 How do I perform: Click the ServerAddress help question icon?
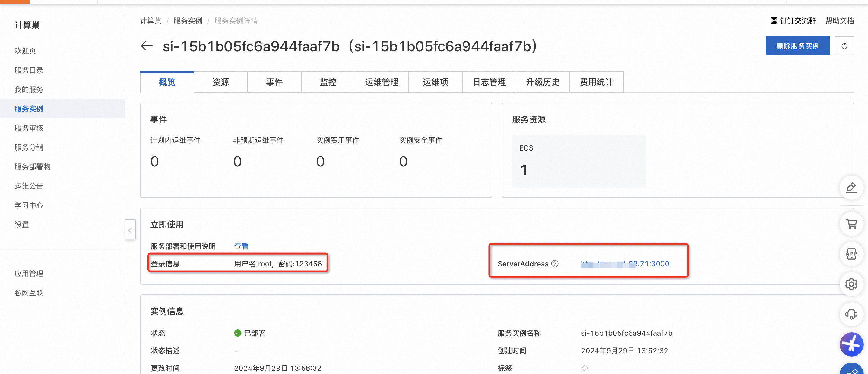(555, 264)
